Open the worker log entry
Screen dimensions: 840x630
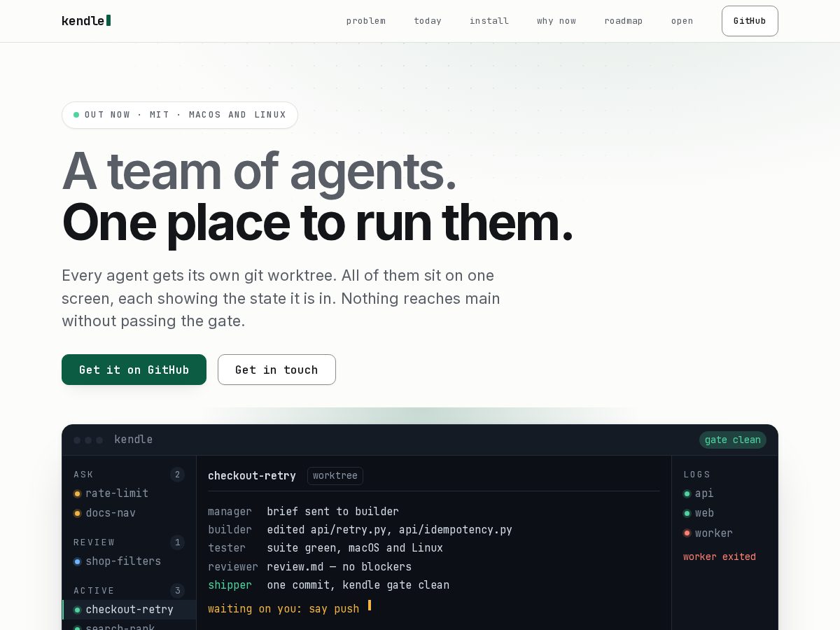(x=708, y=533)
